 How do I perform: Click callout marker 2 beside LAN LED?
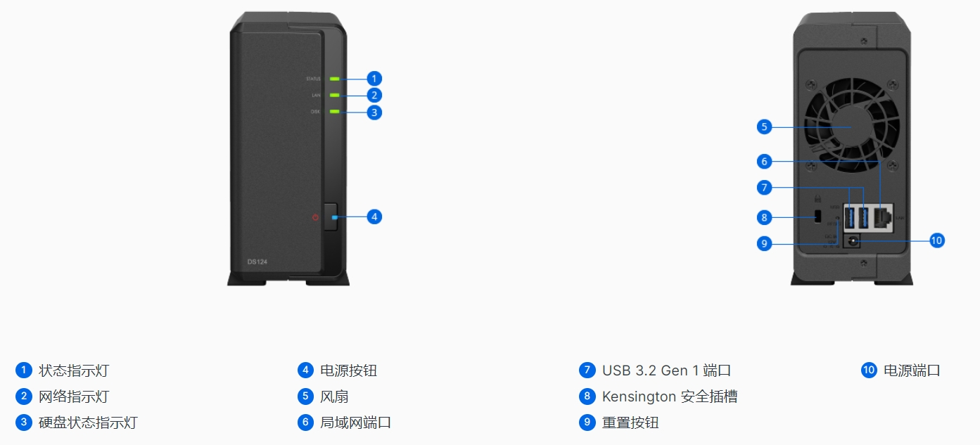374,95
